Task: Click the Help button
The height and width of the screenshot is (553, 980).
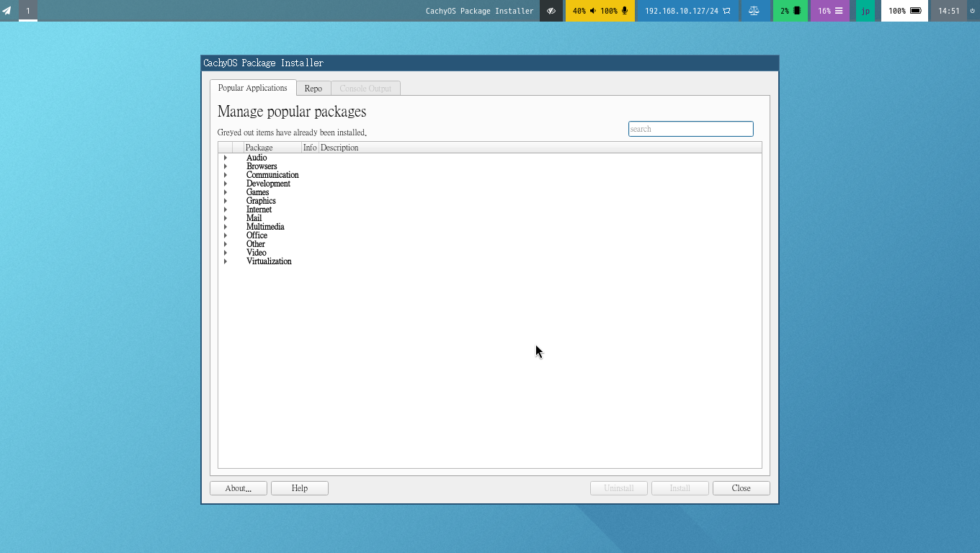Action: point(300,488)
